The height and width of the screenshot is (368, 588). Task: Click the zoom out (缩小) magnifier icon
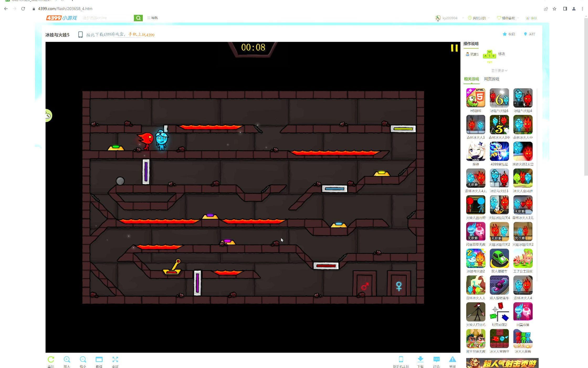click(x=83, y=360)
